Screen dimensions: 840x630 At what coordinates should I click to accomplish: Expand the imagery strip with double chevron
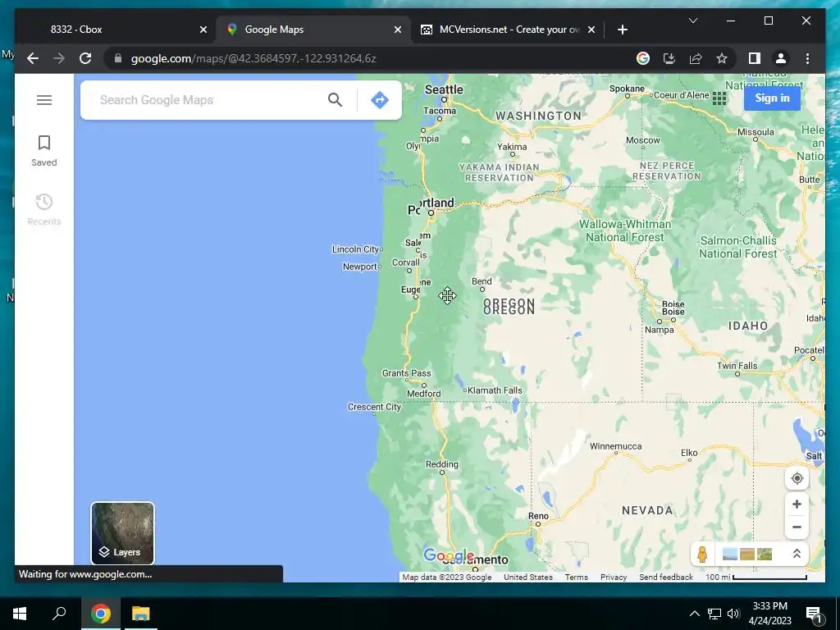point(797,554)
